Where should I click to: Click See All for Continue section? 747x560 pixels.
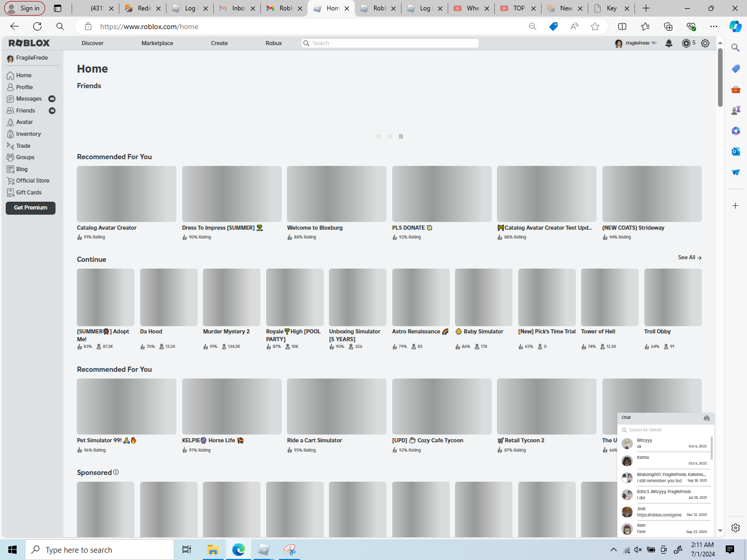coord(690,258)
